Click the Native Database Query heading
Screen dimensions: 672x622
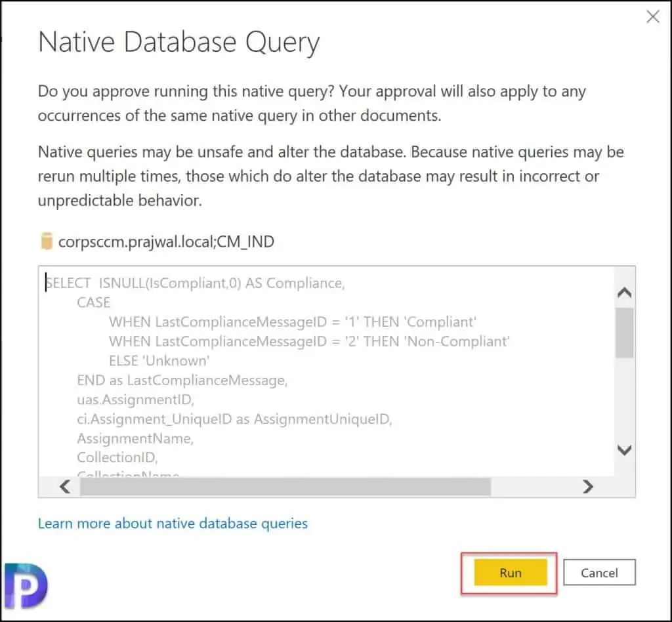179,43
